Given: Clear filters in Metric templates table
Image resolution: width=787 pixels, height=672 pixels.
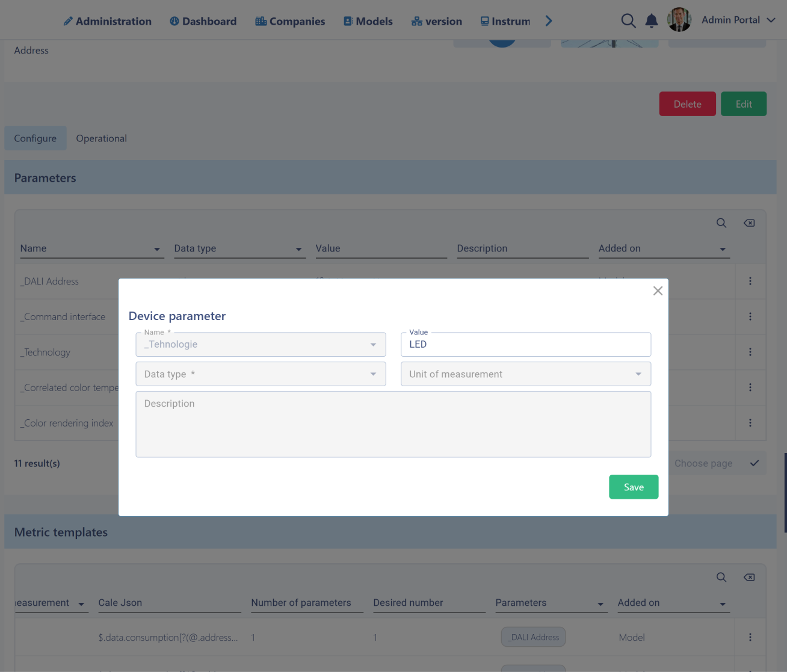Looking at the screenshot, I should tap(749, 578).
